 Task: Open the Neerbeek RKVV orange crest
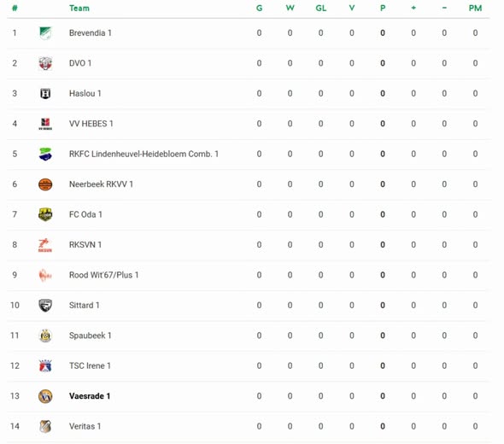(45, 184)
